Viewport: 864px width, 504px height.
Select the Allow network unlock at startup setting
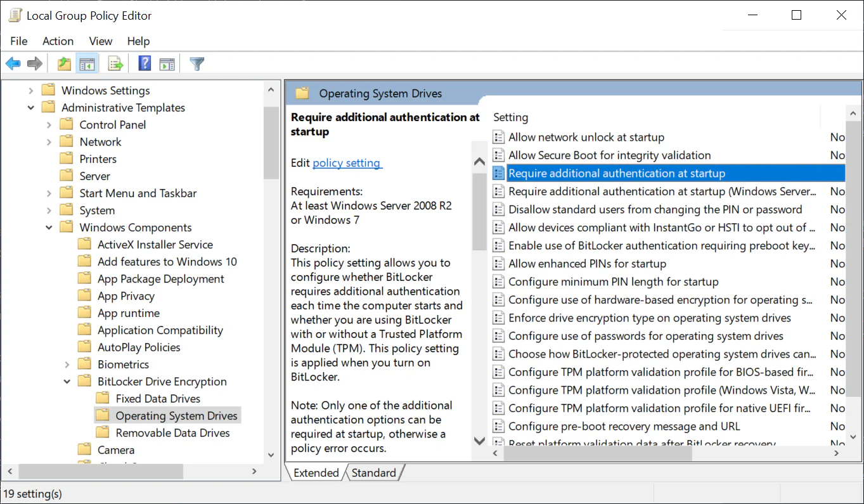588,137
